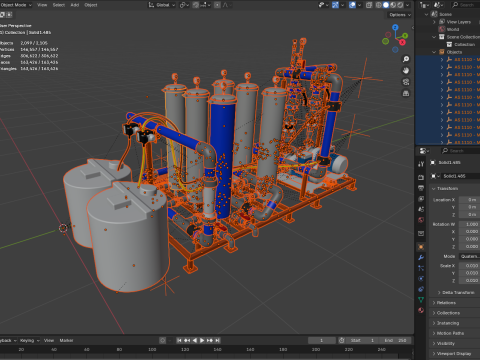The width and height of the screenshot is (480, 360).
Task: Open the View menu in viewport header
Action: [x=42, y=5]
